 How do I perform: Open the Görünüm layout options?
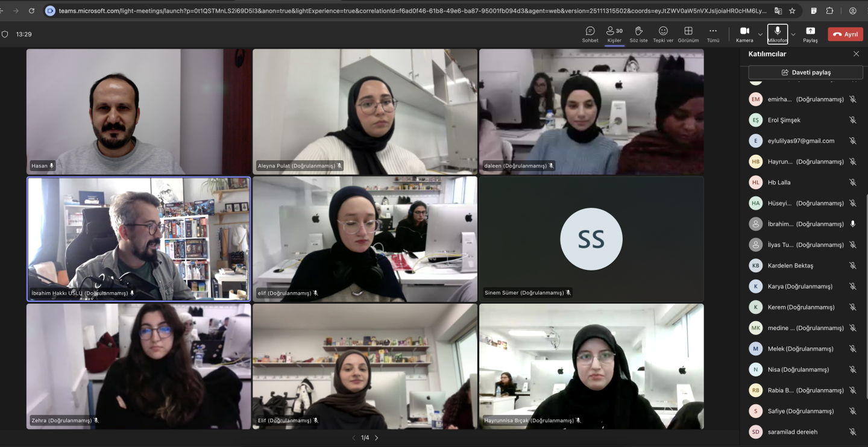tap(688, 34)
